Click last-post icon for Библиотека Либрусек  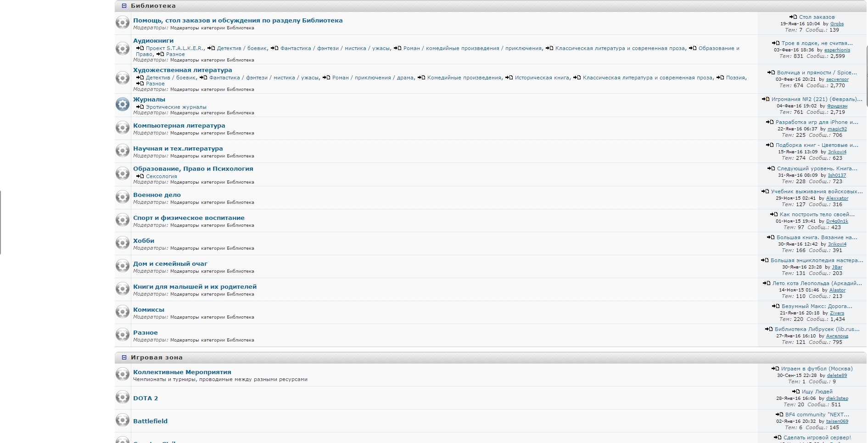pos(769,329)
